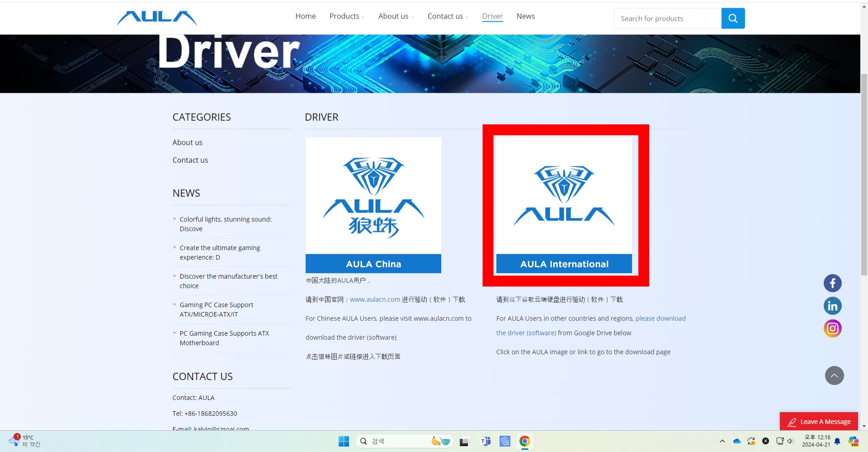868x452 pixels.
Task: Open the Copilot preview taskbar icon
Action: pyautogui.click(x=853, y=441)
